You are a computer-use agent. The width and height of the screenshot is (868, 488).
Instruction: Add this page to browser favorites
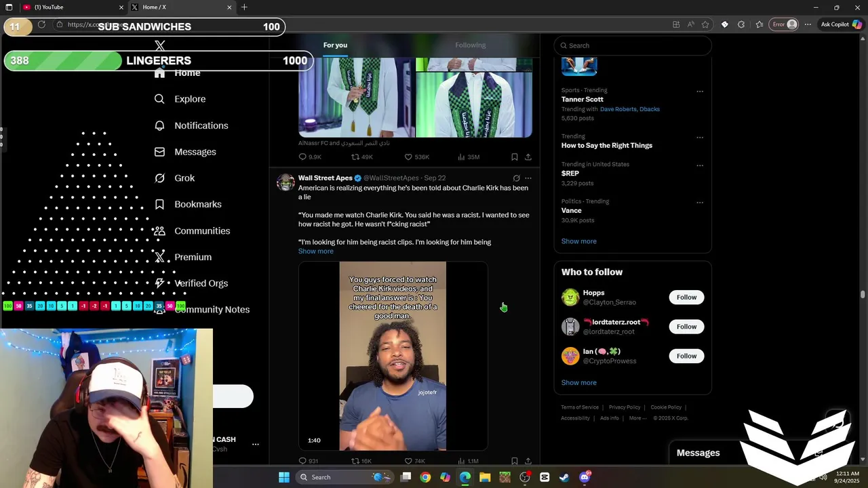706,24
